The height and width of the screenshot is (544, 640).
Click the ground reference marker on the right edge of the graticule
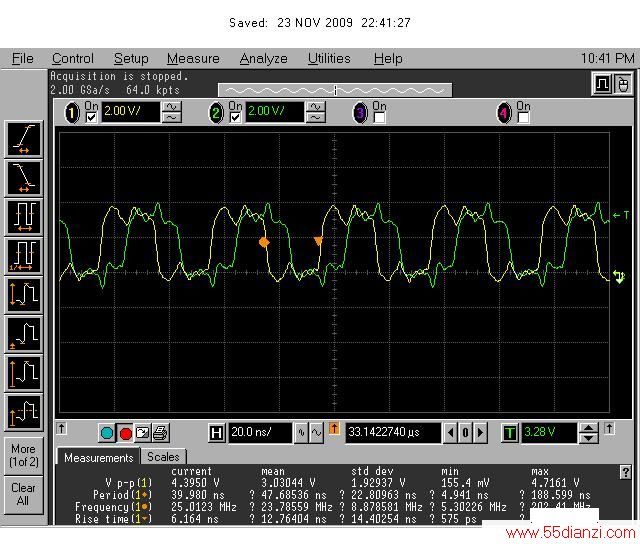[619, 277]
